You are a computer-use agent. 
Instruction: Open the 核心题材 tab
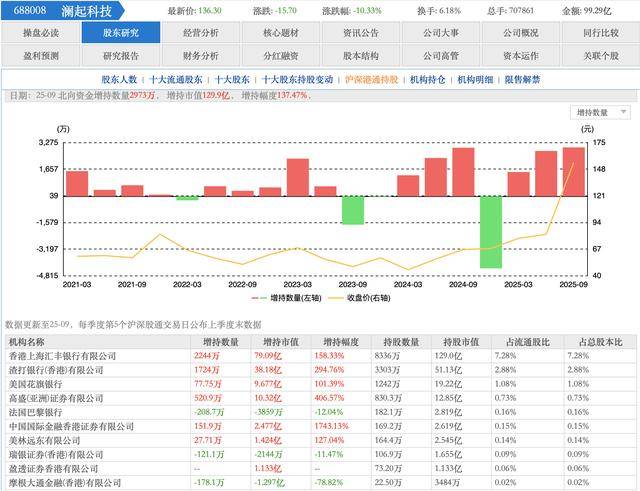pos(281,33)
